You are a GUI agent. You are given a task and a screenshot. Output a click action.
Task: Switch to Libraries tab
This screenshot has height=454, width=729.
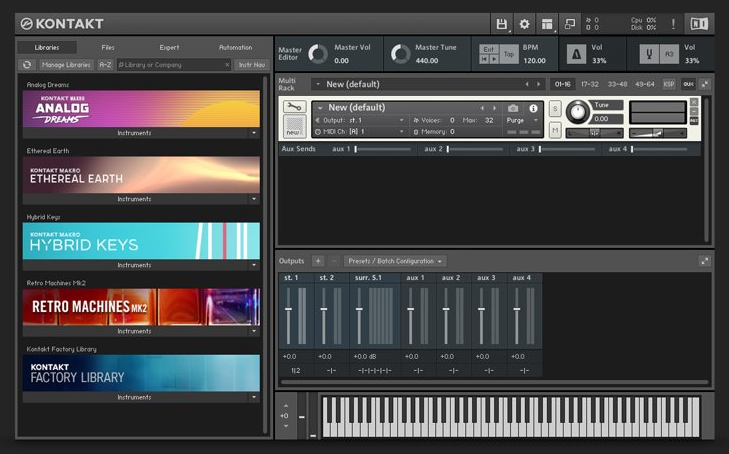(x=47, y=47)
